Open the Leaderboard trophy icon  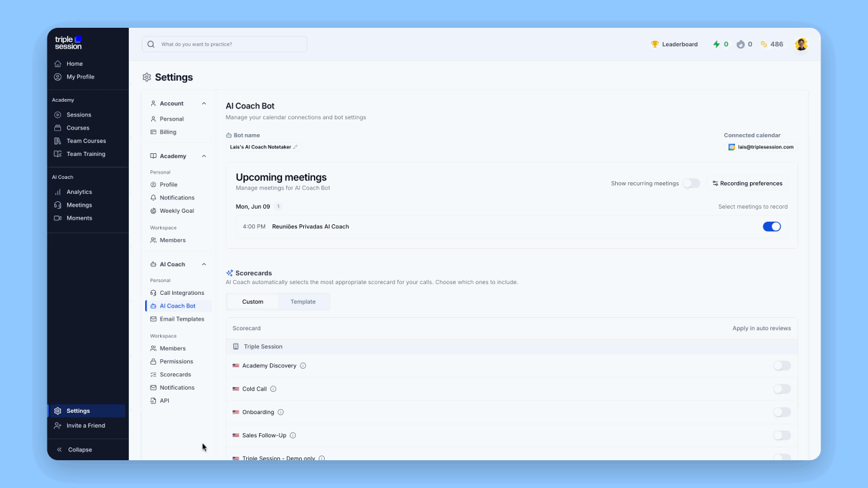coord(654,44)
